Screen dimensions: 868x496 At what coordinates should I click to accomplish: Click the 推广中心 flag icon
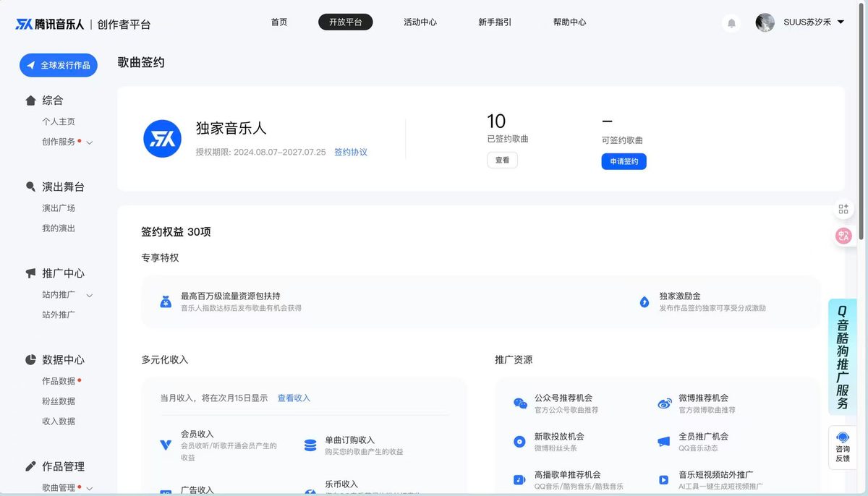(30, 273)
